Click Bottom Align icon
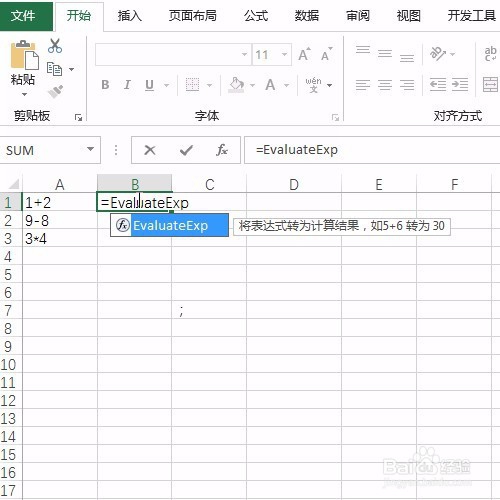This screenshot has width=500, height=500. (407, 58)
